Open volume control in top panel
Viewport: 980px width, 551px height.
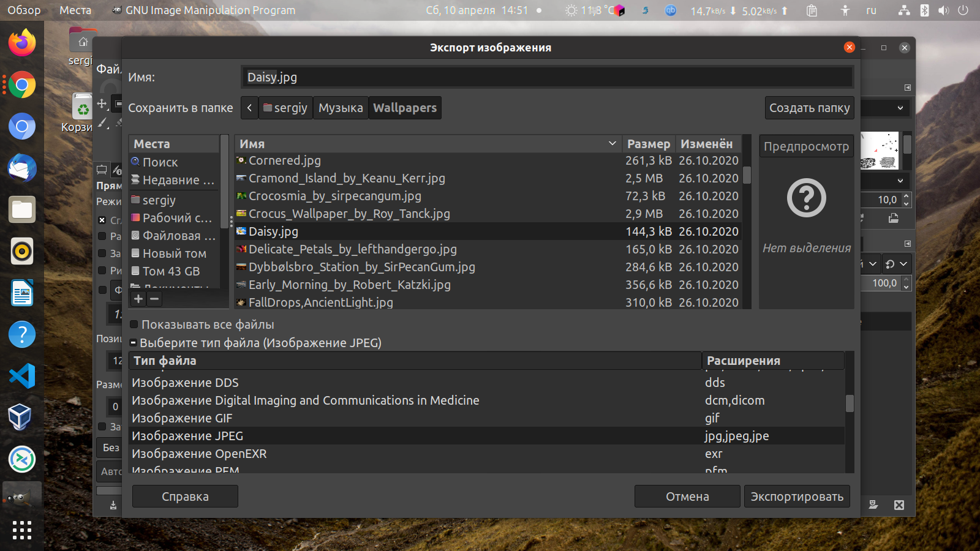click(943, 10)
